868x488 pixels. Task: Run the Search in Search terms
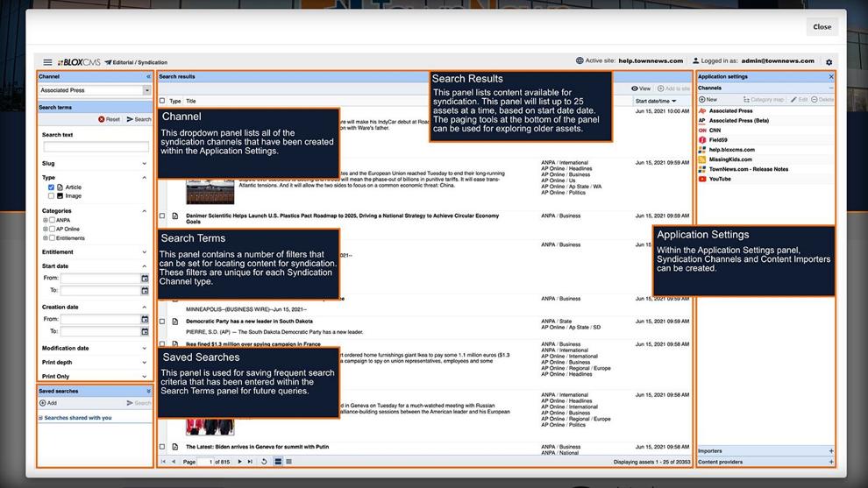139,119
